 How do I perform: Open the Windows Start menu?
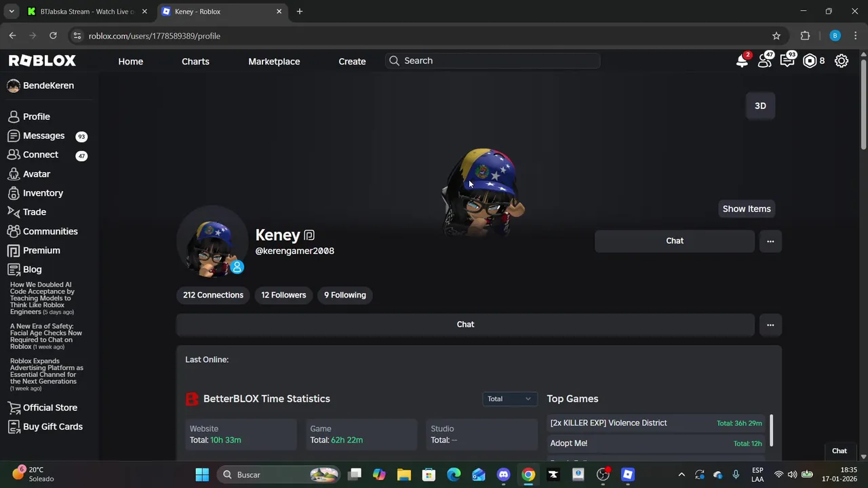202,474
